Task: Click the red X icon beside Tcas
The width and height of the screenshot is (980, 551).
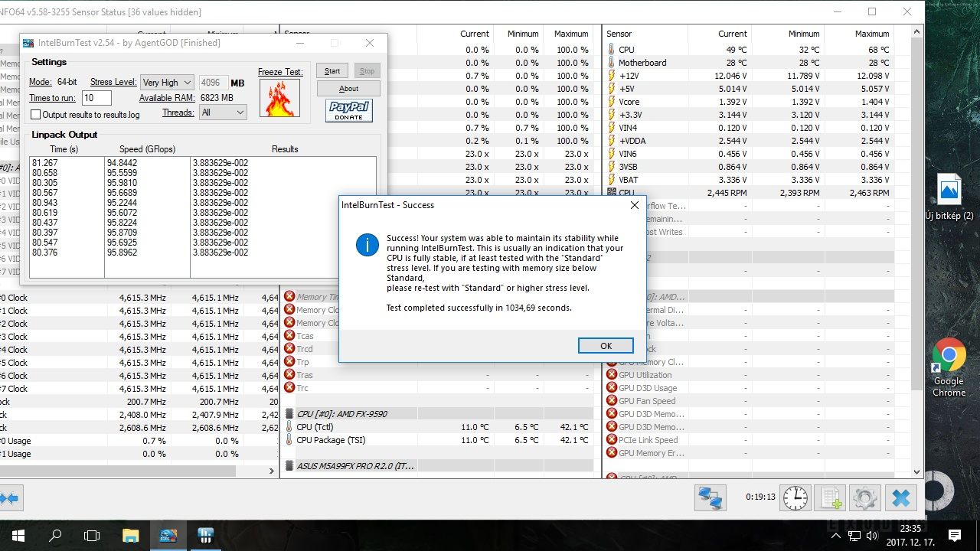Action: tap(289, 335)
